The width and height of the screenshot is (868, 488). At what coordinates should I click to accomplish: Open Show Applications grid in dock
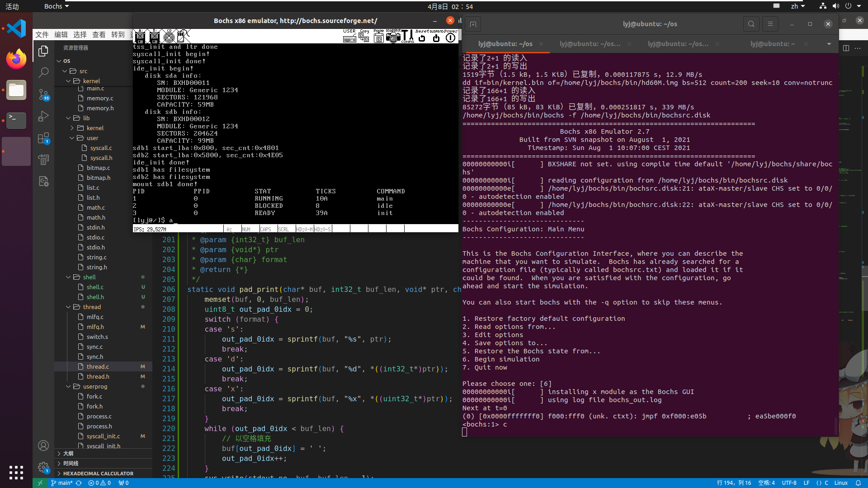[16, 472]
